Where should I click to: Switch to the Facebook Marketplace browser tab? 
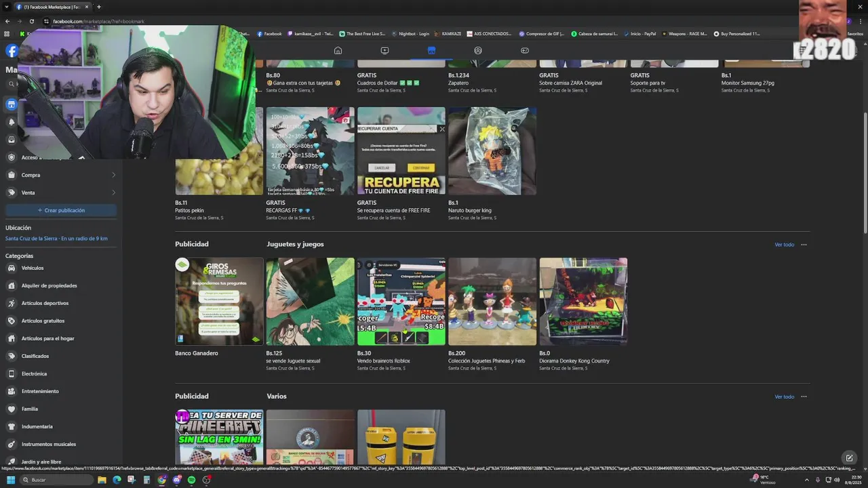[52, 7]
